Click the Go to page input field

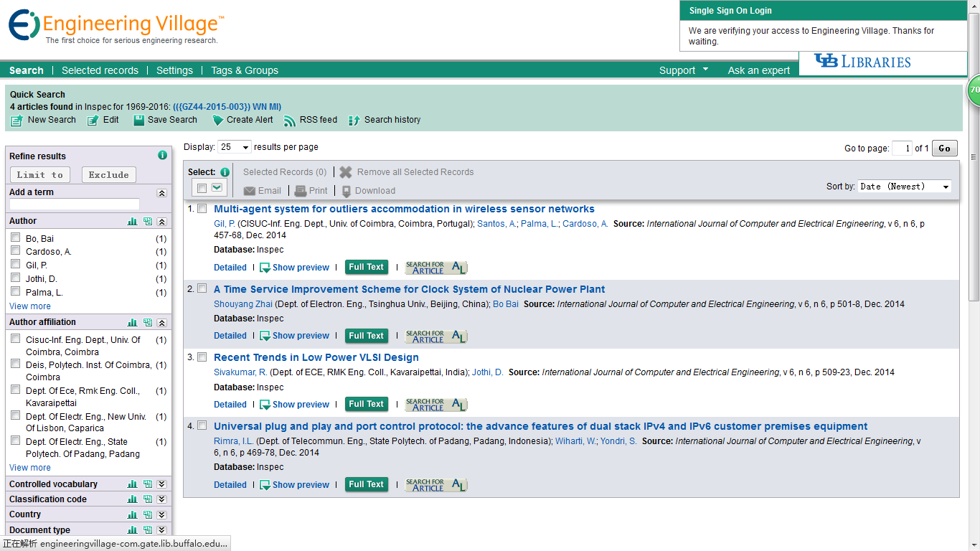(902, 149)
